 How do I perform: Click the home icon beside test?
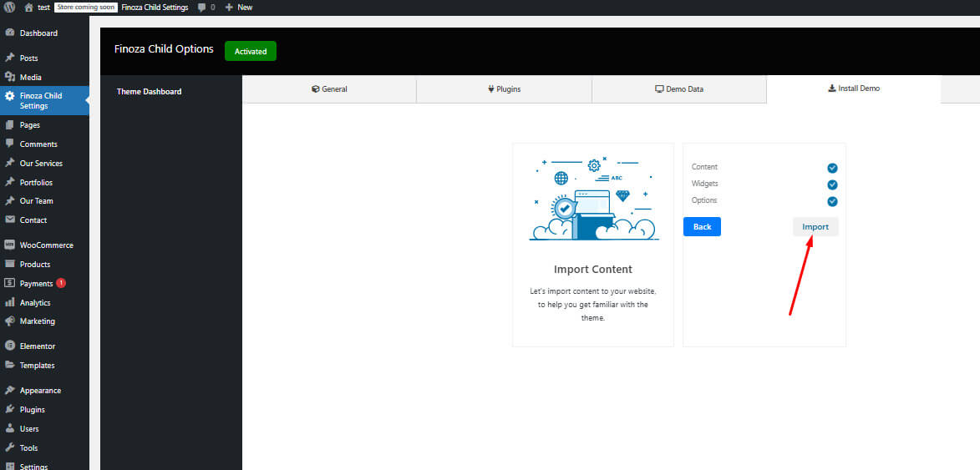28,8
